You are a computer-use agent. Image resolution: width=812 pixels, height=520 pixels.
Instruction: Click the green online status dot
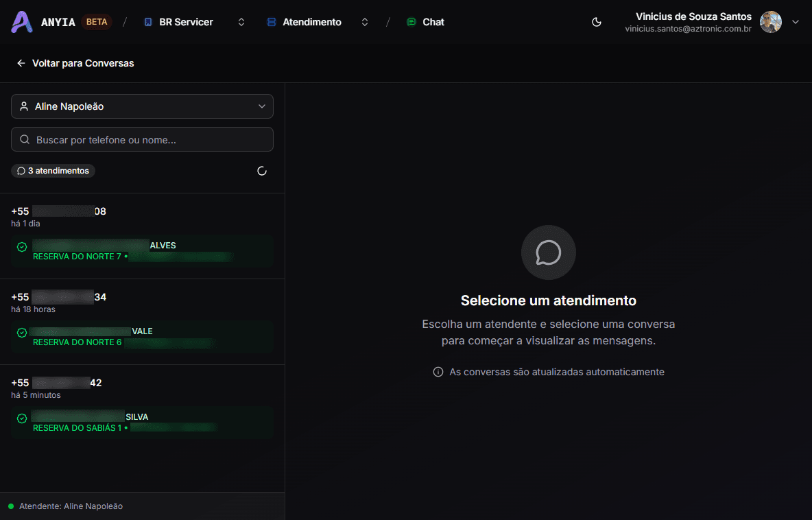click(11, 506)
